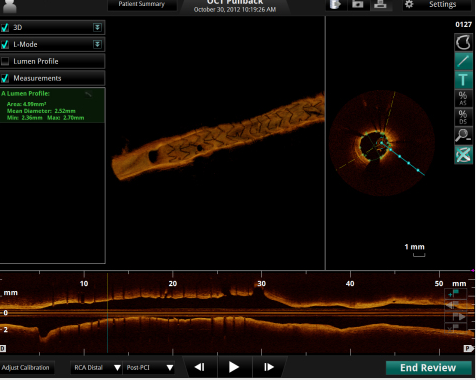This screenshot has width=476, height=380.
Task: Toggle the Measurements checkbox
Action: click(x=5, y=78)
